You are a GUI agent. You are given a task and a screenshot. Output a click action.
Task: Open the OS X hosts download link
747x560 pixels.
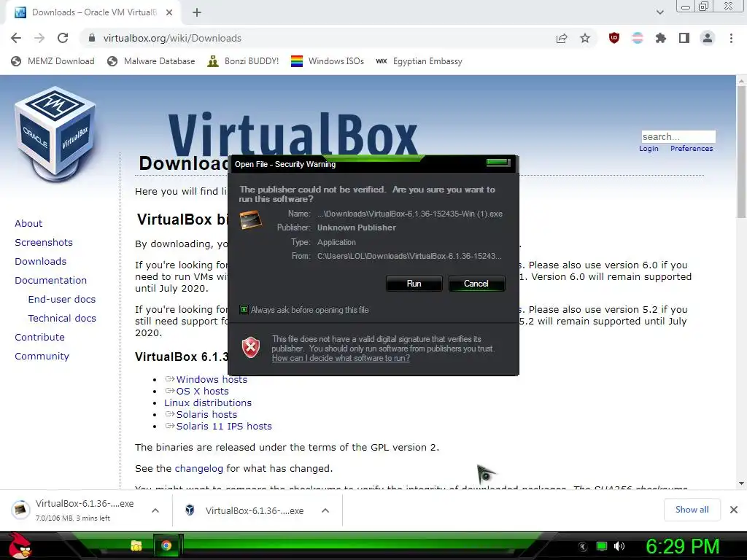point(203,391)
